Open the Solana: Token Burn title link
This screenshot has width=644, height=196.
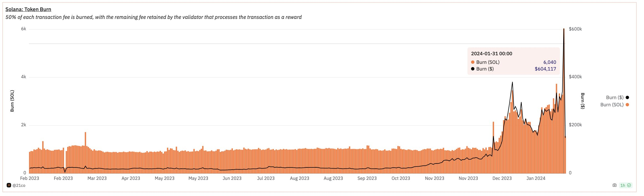(28, 9)
